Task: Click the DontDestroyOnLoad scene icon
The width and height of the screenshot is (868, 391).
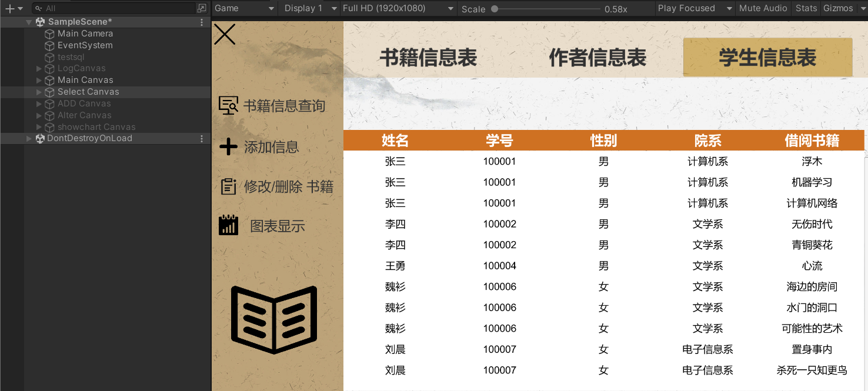Action: pyautogui.click(x=41, y=139)
